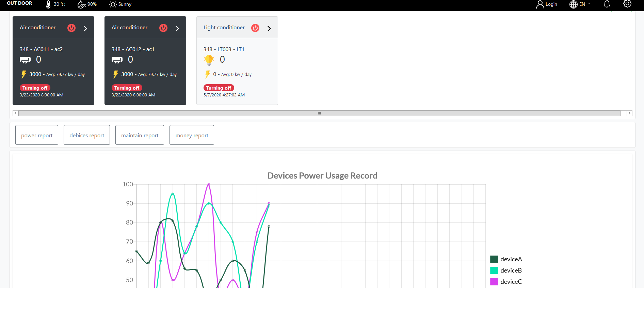This screenshot has width=644, height=325.
Task: Click the AC unit icon on AC012 card
Action: pyautogui.click(x=117, y=60)
